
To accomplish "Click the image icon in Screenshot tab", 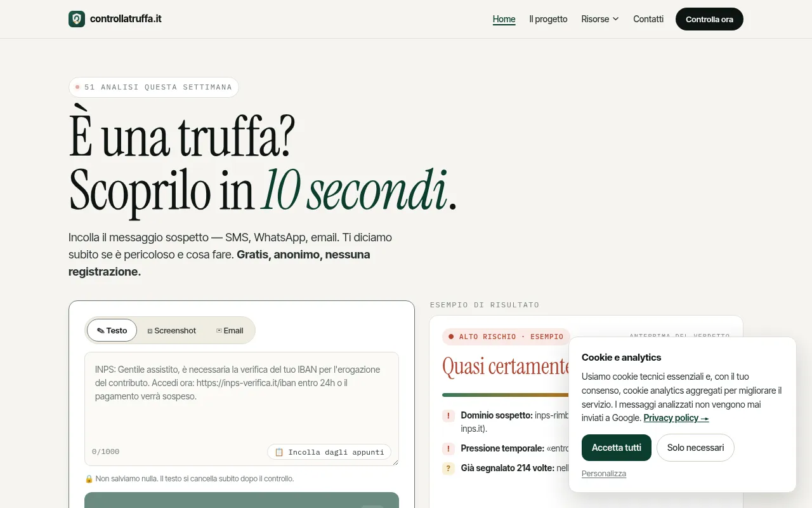I will (150, 331).
